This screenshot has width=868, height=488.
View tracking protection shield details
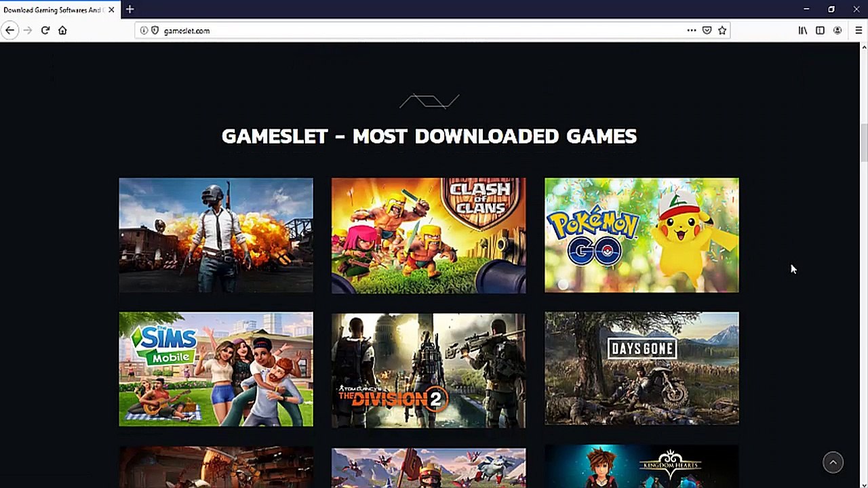[x=155, y=30]
